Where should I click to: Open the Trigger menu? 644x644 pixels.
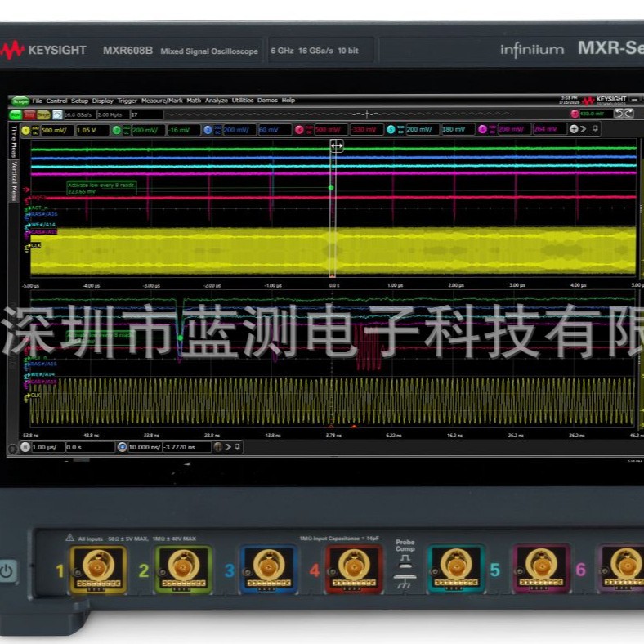[127, 101]
